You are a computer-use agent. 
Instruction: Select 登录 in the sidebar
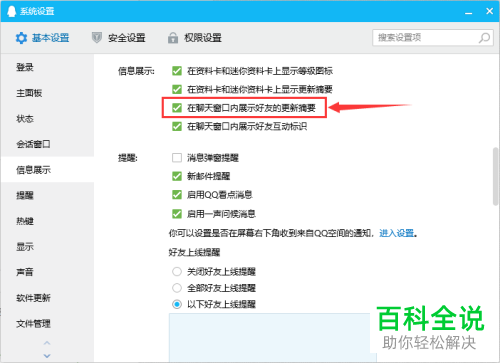point(47,67)
